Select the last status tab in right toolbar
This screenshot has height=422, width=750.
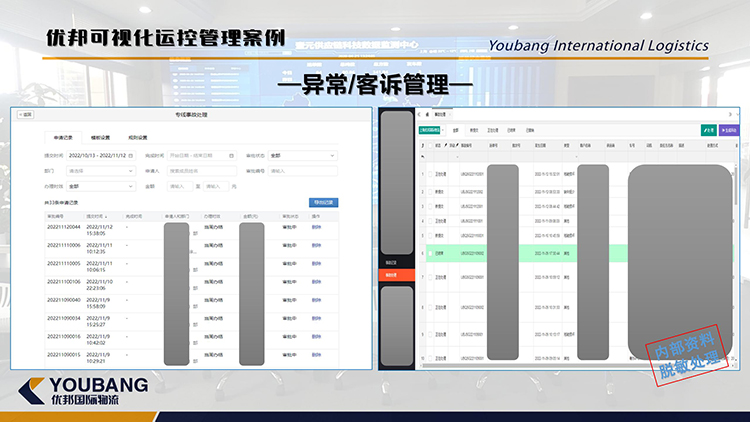530,130
